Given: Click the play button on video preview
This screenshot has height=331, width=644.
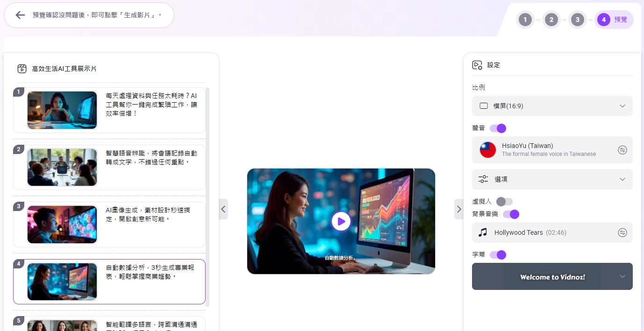Looking at the screenshot, I should (x=341, y=221).
